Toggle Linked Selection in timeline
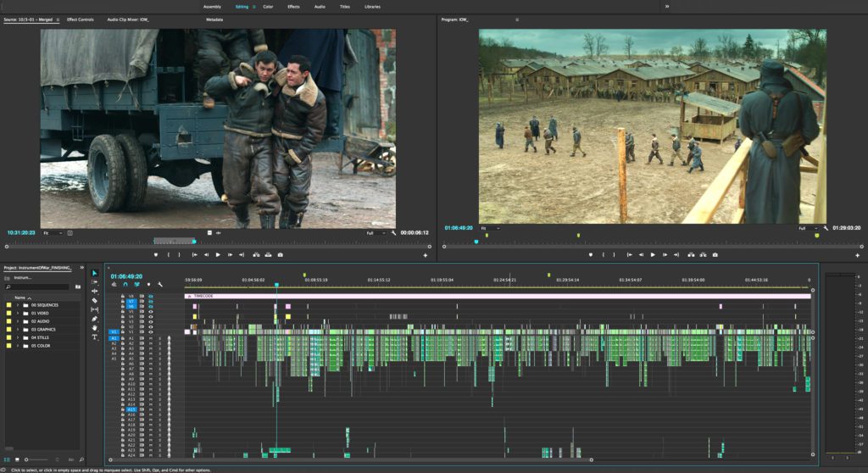 point(136,284)
